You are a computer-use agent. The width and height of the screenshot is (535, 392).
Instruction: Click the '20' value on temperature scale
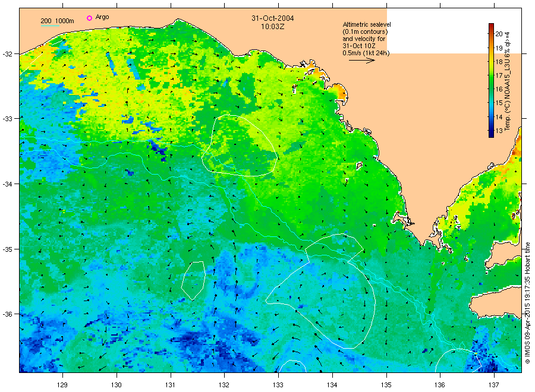tap(499, 34)
